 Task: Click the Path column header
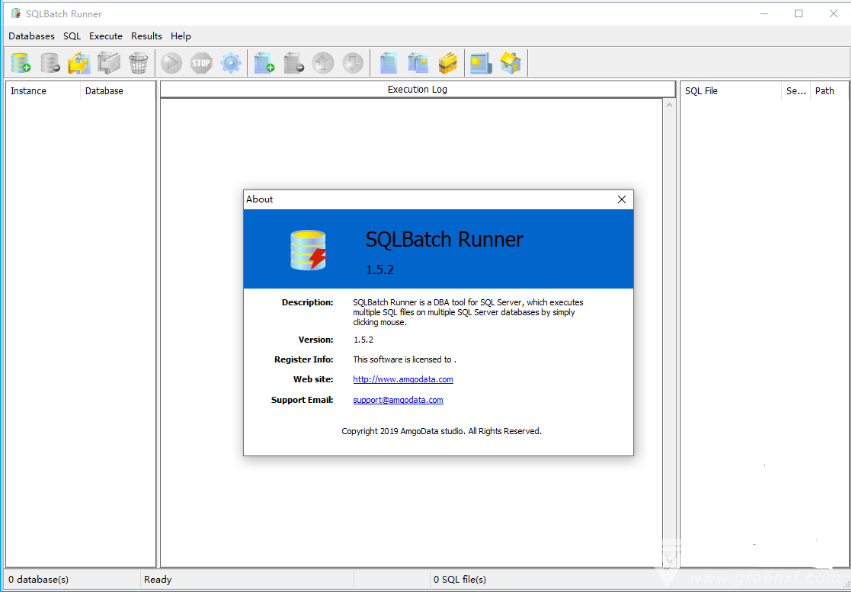829,91
